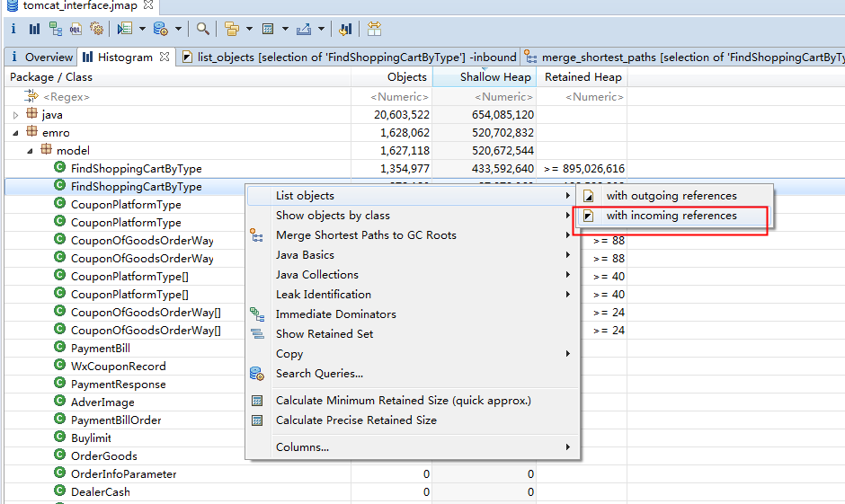
Task: Select 'with incoming references' submenu item
Action: [671, 216]
